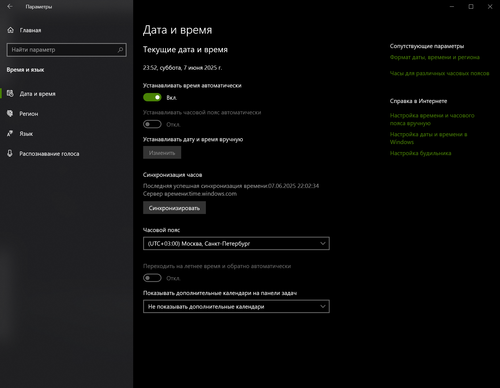Open Формат даты, времени и региона link
The height and width of the screenshot is (388, 500).
pos(435,57)
